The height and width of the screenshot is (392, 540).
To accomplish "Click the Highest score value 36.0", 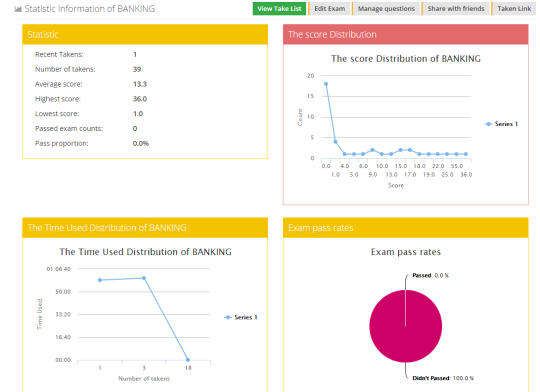I will pos(140,99).
